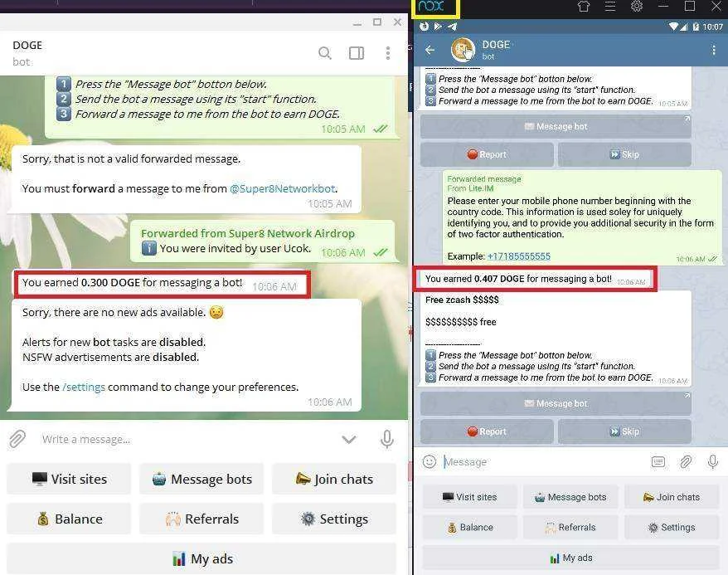
Task: Click Join chats in the desktop bot keyboard
Action: 334,479
